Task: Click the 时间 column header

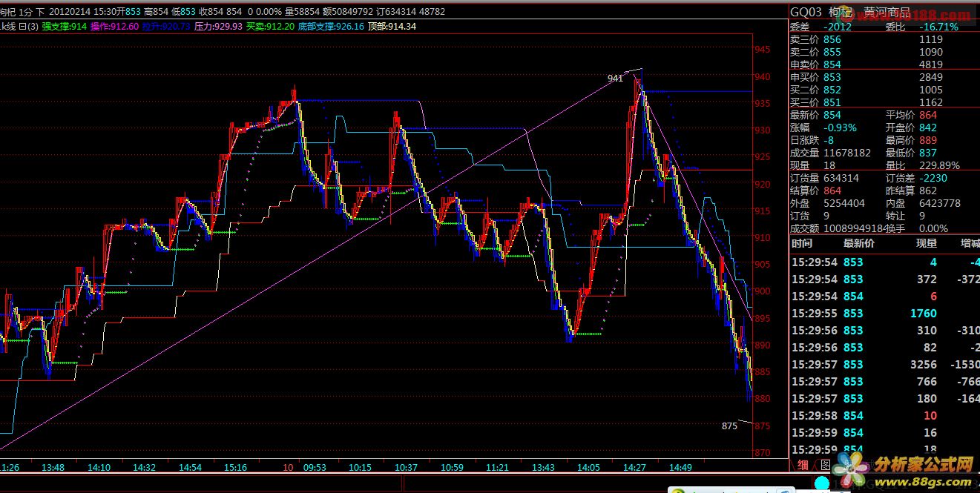Action: [802, 243]
